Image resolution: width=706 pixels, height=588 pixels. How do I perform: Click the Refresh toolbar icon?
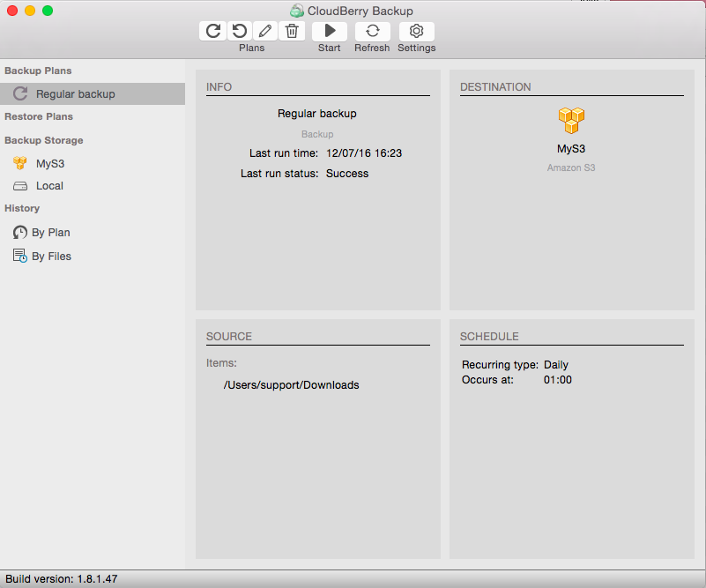click(372, 31)
